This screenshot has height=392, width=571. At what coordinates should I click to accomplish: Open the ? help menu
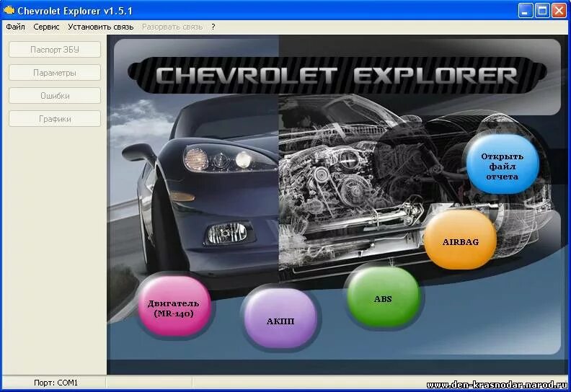213,27
